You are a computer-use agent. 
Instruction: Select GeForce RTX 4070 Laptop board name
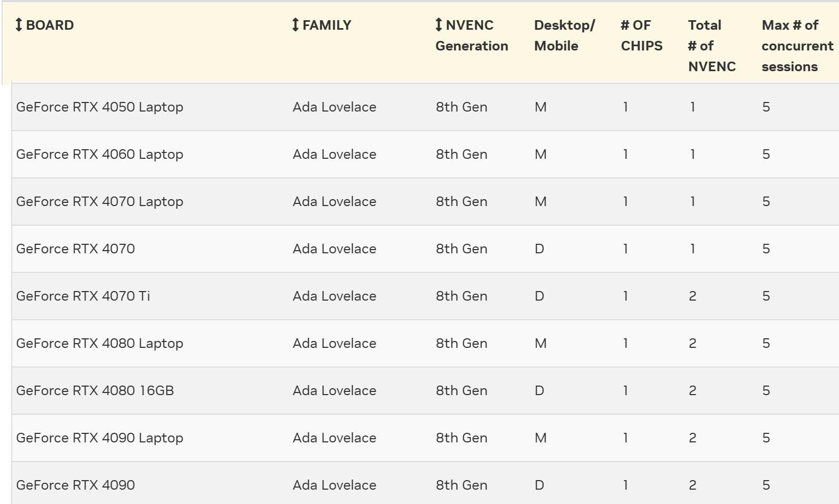pyautogui.click(x=100, y=201)
